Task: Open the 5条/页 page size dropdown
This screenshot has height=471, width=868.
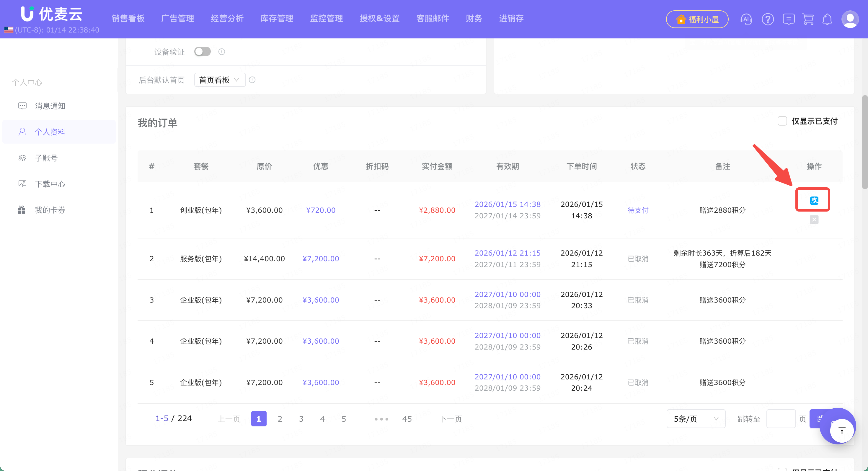Action: click(x=696, y=419)
